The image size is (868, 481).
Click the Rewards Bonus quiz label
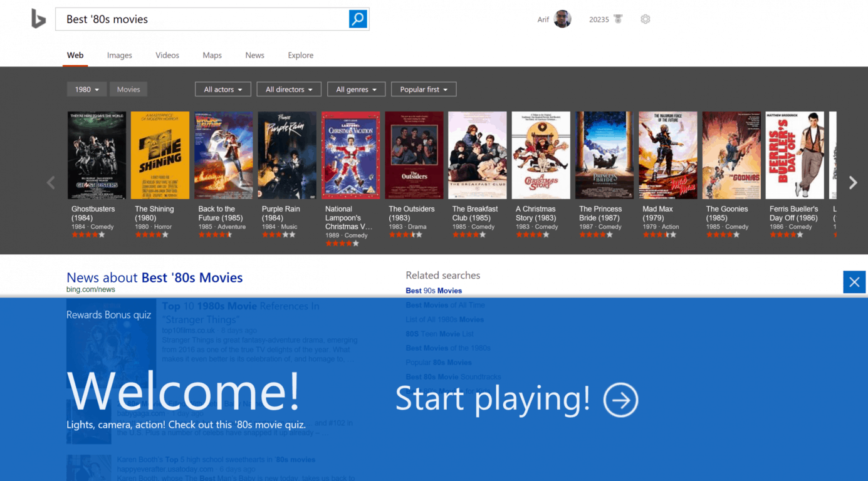(x=108, y=315)
